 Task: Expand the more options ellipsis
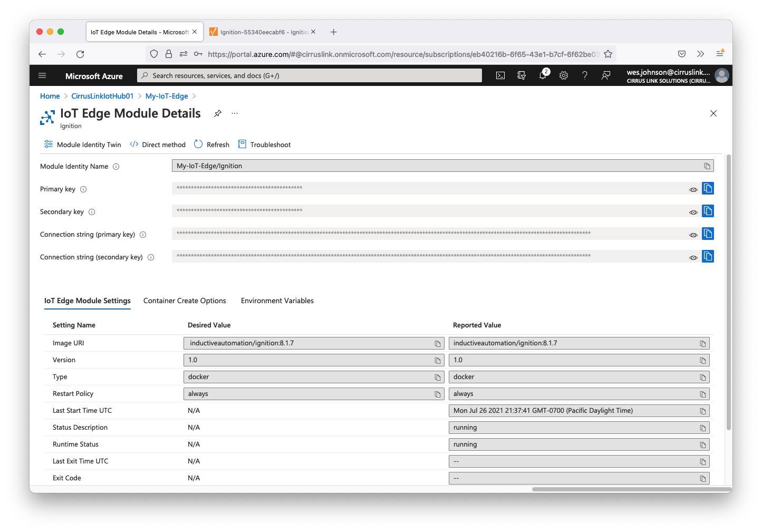pyautogui.click(x=235, y=113)
